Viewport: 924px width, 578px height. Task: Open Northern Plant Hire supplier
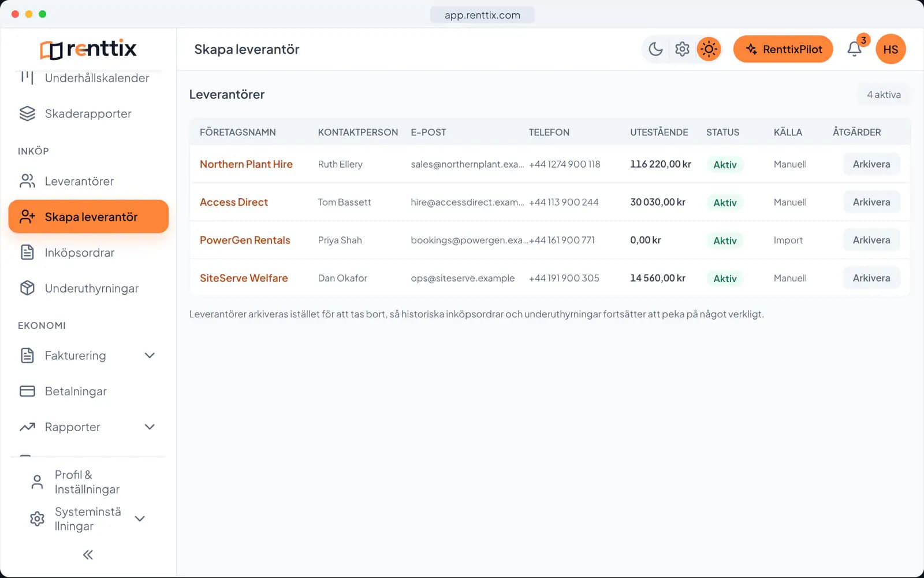tap(246, 164)
